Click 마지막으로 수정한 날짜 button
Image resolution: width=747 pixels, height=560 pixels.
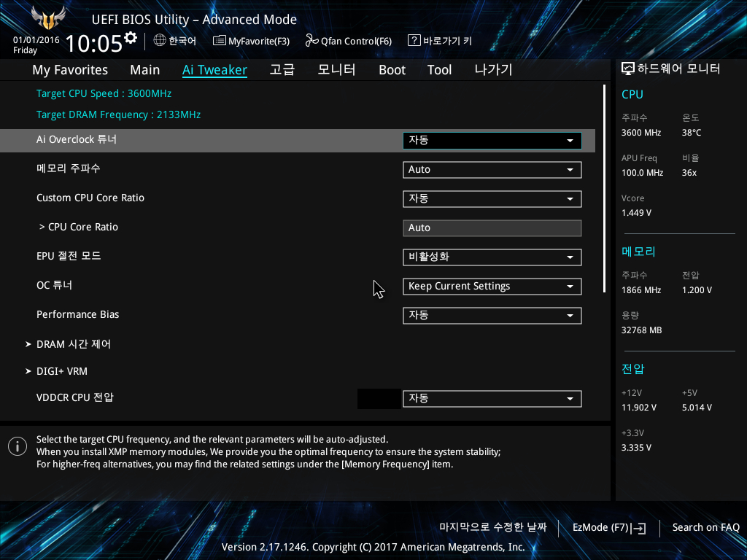coord(493,527)
